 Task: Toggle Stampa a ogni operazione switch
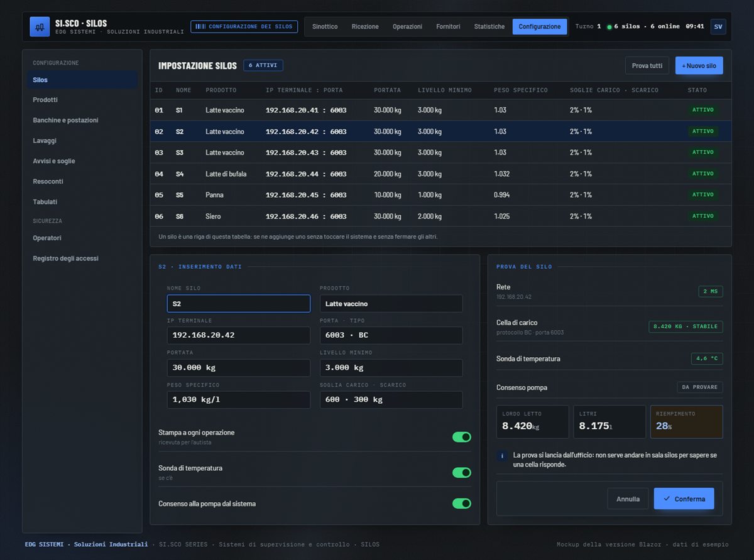tap(462, 437)
